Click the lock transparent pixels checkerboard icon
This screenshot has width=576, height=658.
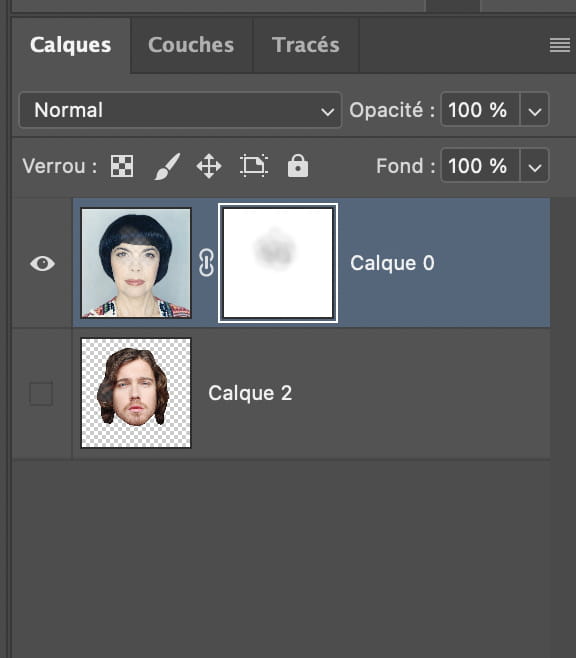pyautogui.click(x=122, y=166)
